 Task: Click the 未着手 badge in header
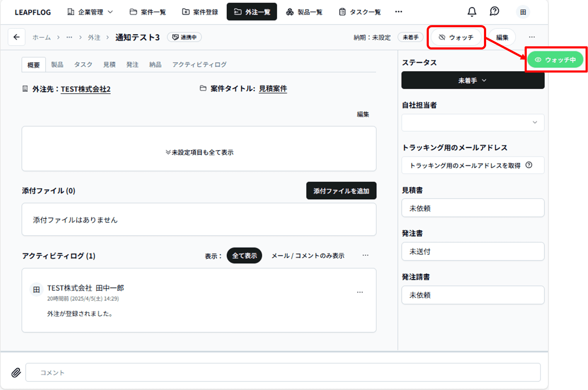410,37
